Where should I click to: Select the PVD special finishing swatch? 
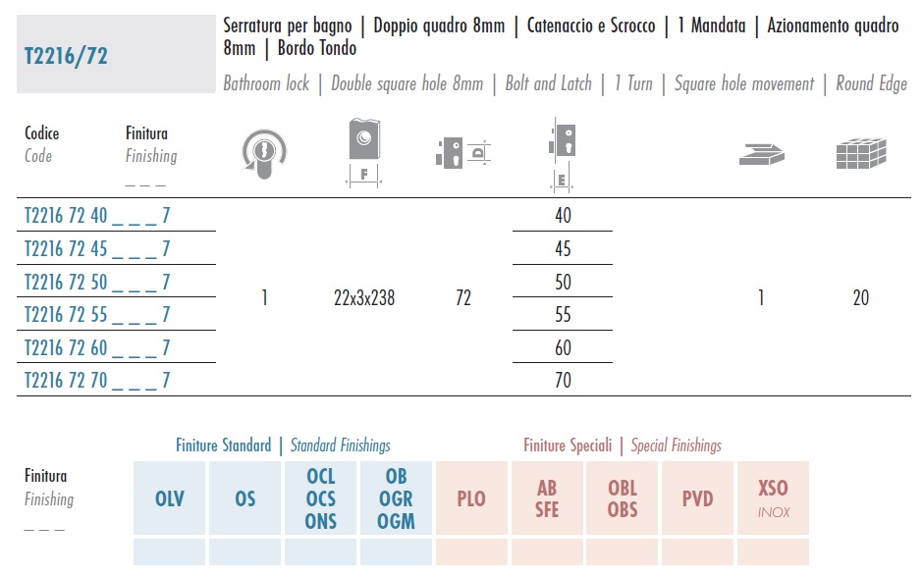pyautogui.click(x=698, y=498)
